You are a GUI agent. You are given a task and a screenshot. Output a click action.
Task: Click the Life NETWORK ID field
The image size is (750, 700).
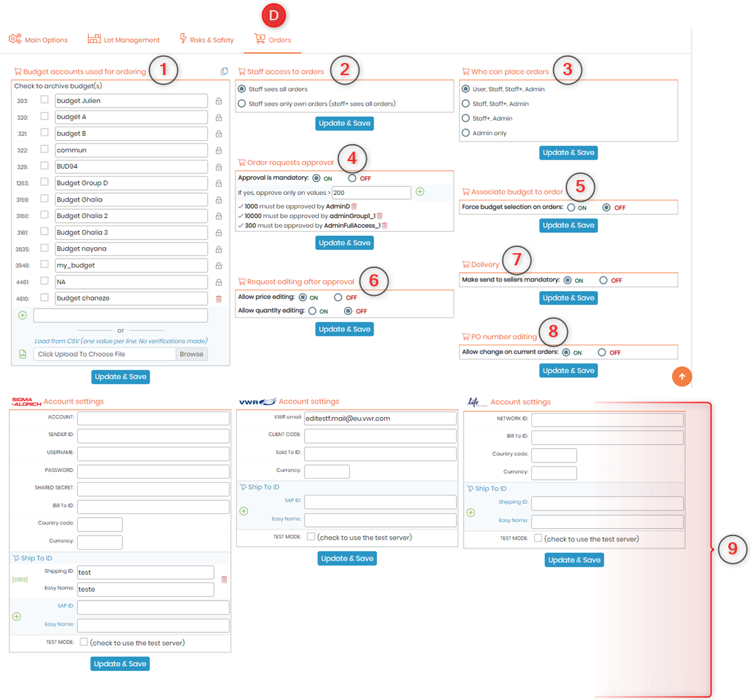point(607,420)
